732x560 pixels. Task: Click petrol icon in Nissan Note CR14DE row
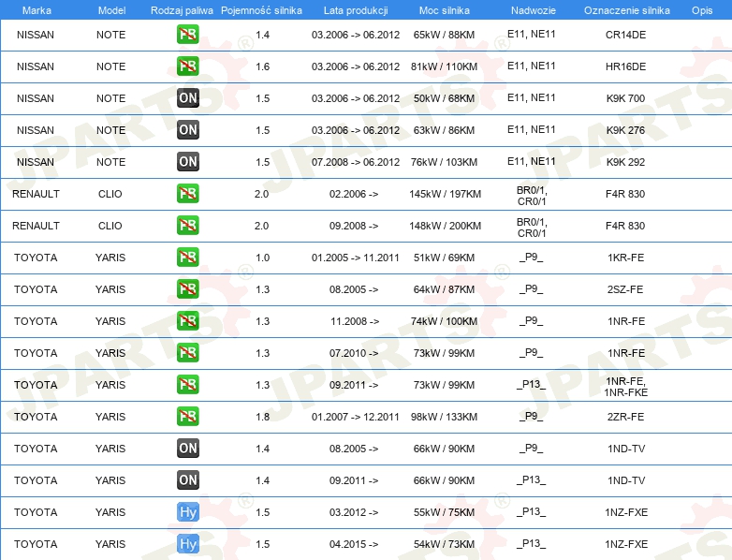[187, 35]
